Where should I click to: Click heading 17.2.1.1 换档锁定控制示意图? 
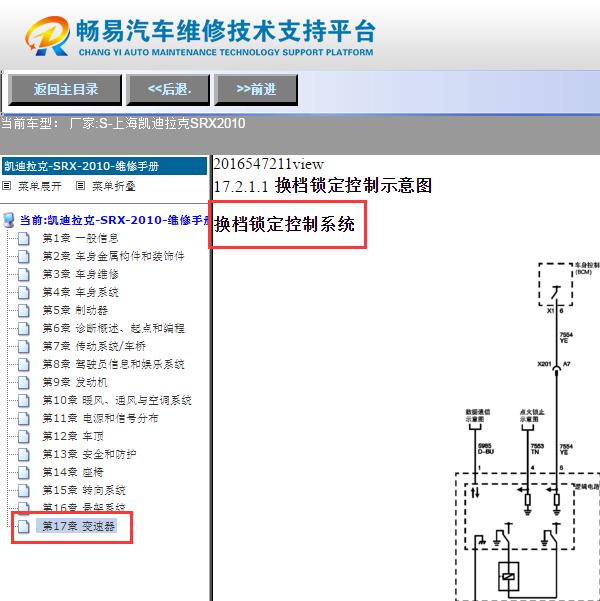pos(323,186)
